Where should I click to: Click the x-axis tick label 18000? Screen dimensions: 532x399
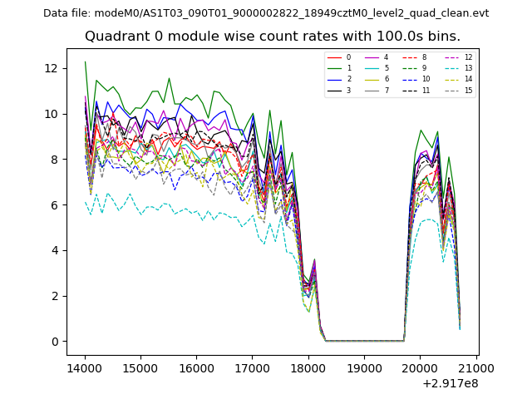tap(308, 367)
